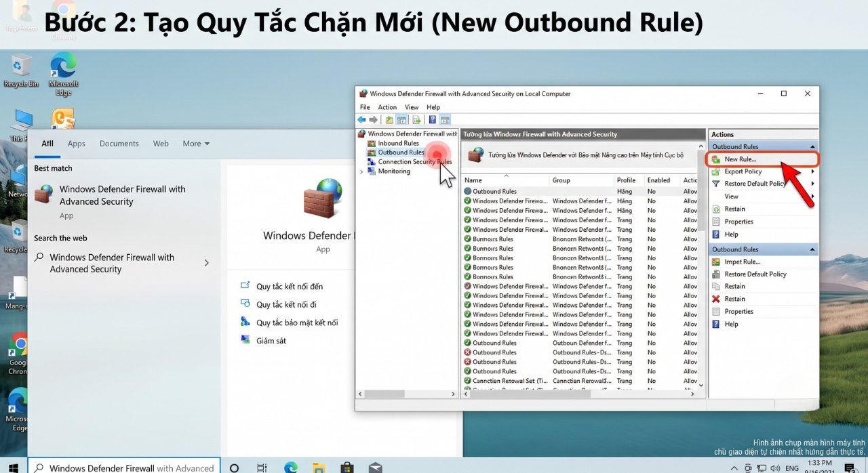Expand the Monitoring tree node
868x473 pixels.
[x=361, y=171]
